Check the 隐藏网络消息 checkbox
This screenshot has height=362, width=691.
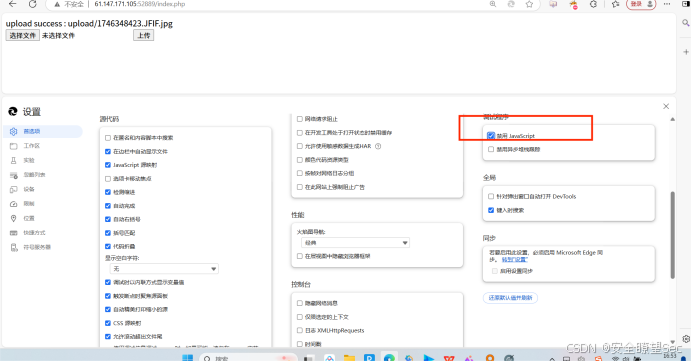coord(300,303)
